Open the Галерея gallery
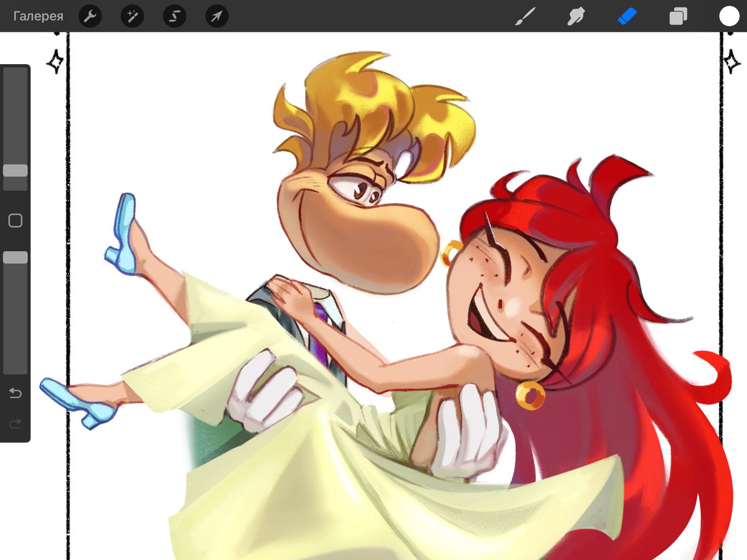The image size is (747, 560). (38, 17)
